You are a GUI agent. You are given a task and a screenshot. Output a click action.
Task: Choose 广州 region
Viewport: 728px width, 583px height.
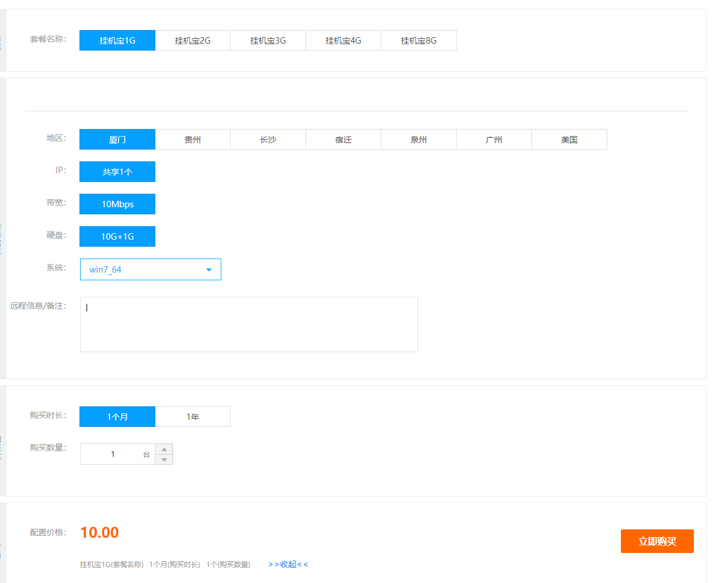click(494, 140)
